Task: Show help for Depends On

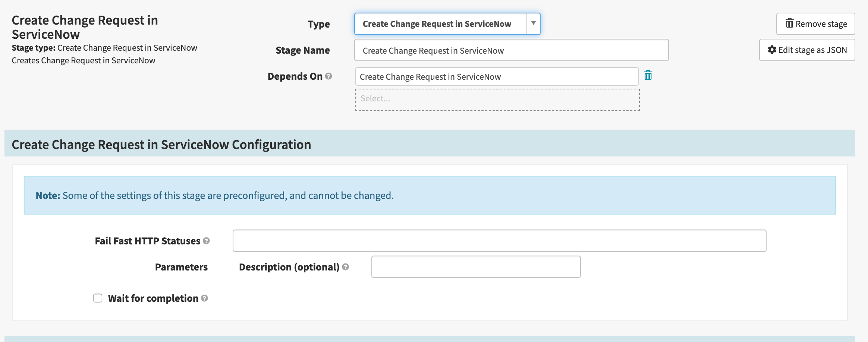Action: pos(328,76)
